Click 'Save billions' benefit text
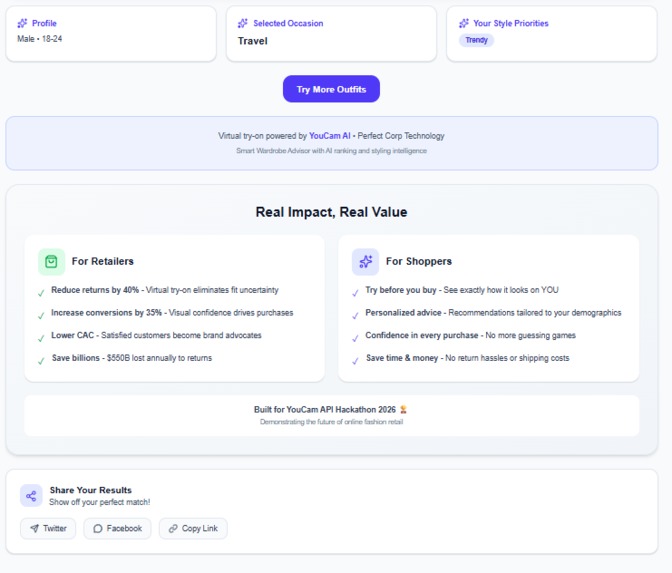The width and height of the screenshot is (672, 573). click(x=76, y=358)
